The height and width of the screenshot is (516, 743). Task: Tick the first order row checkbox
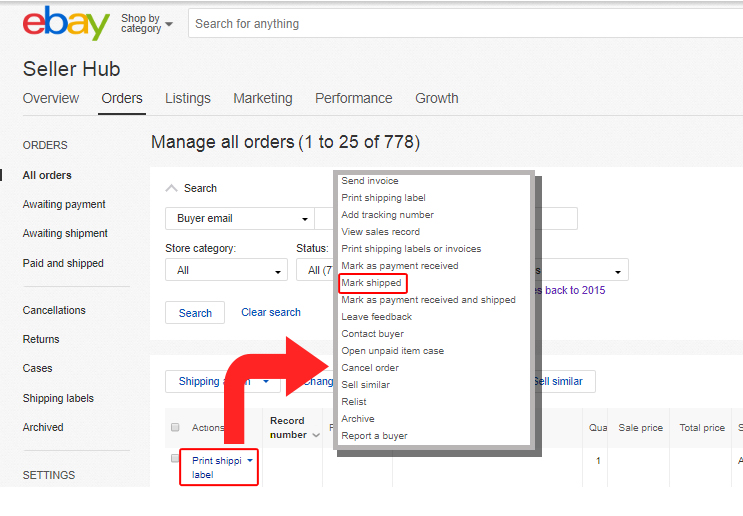(x=175, y=458)
